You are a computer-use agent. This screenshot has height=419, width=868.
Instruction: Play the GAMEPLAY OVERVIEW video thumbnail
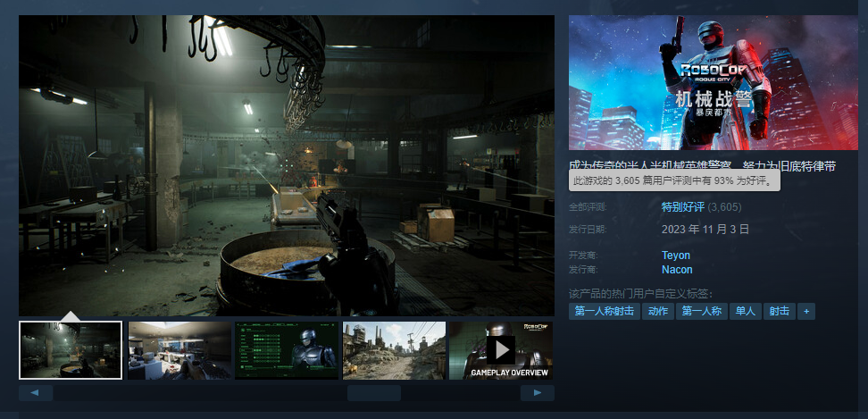click(x=500, y=349)
